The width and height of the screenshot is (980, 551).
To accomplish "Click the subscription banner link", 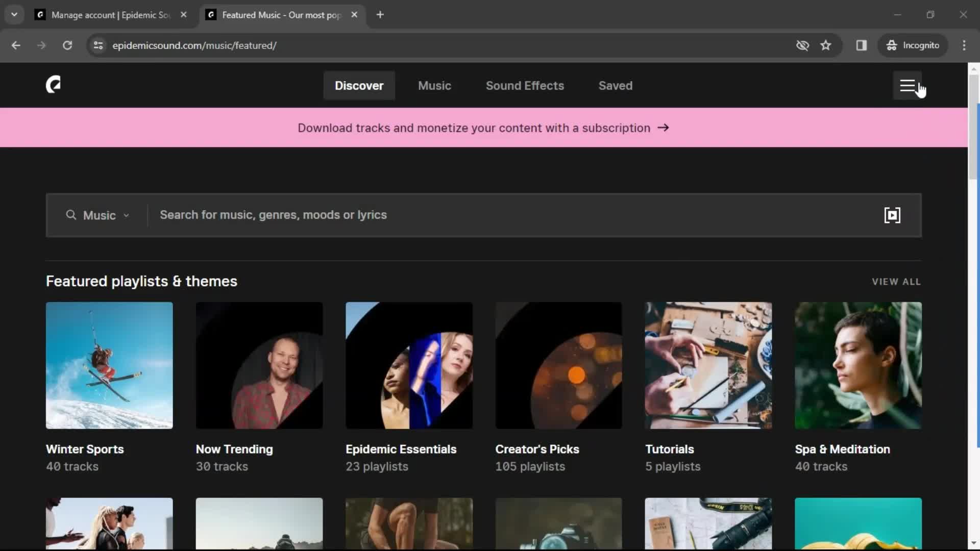I will coord(483,128).
